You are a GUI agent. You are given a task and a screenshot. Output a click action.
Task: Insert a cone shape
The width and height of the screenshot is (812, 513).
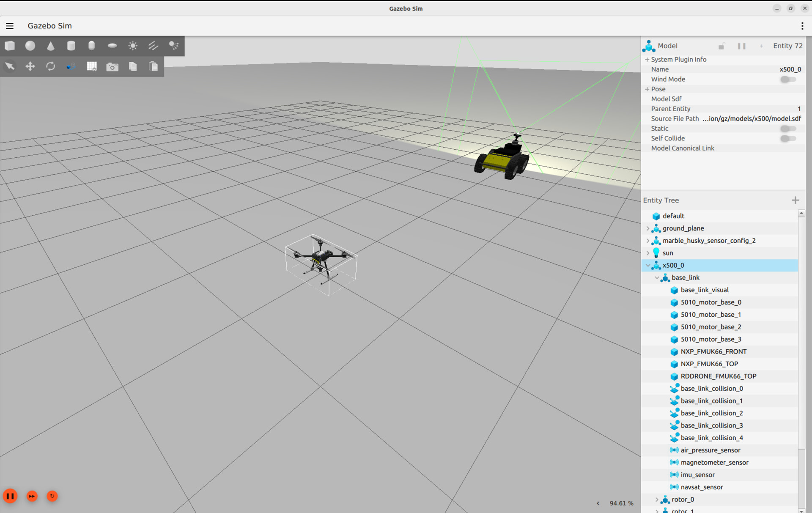click(x=51, y=46)
